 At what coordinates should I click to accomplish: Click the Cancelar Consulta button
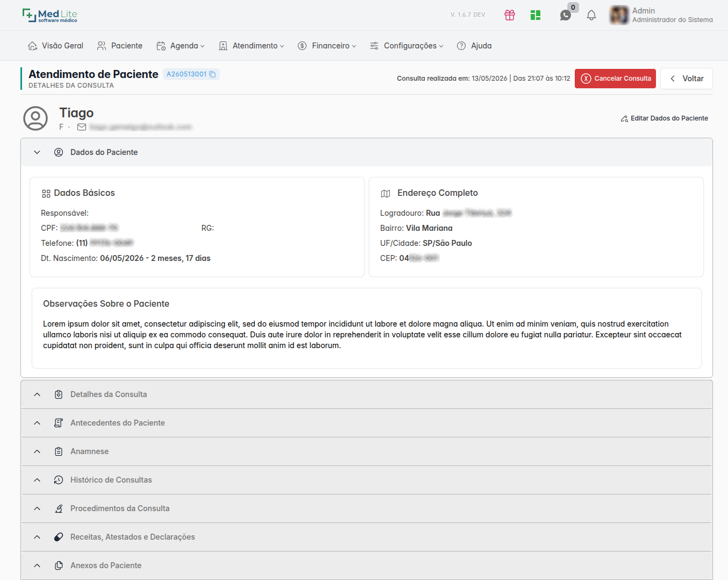[x=615, y=79]
